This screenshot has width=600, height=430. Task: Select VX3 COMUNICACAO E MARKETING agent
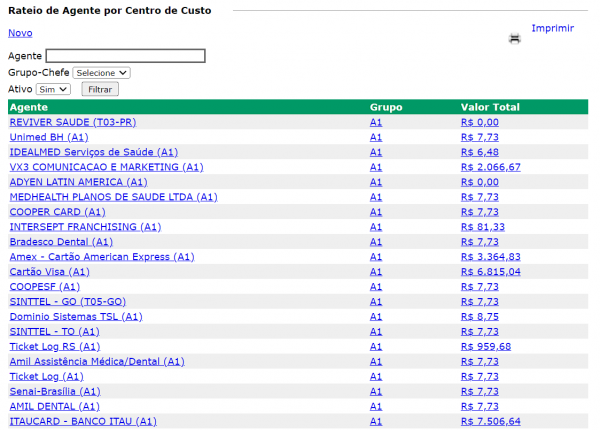106,167
